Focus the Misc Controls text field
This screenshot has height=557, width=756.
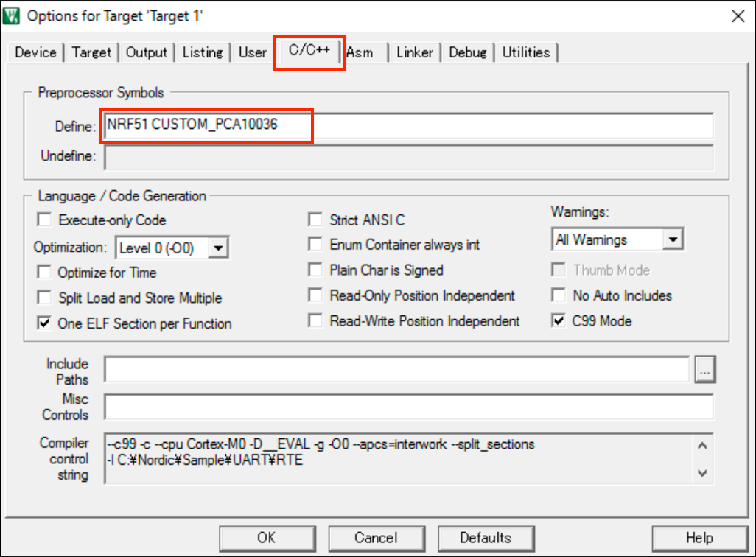[x=408, y=407]
